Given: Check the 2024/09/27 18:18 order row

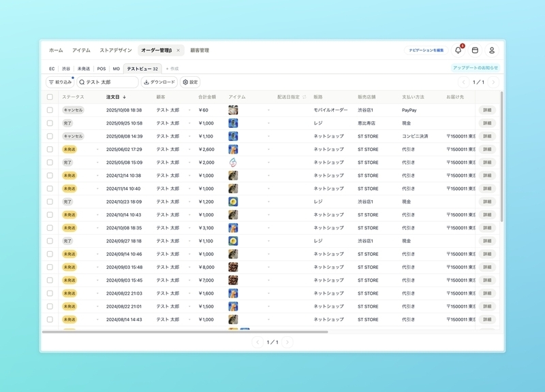Looking at the screenshot, I should [50, 241].
